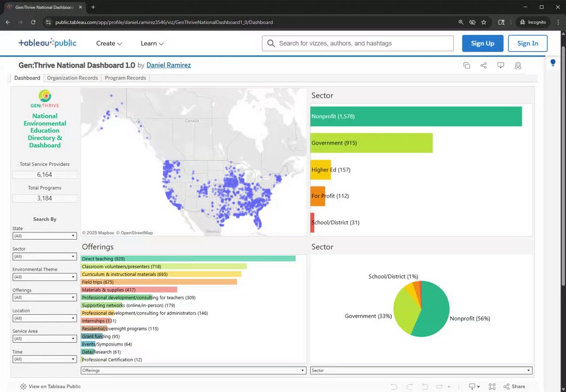Open the Environmental Theme dropdown
Viewport: 566px width, 392px height.
click(45, 277)
